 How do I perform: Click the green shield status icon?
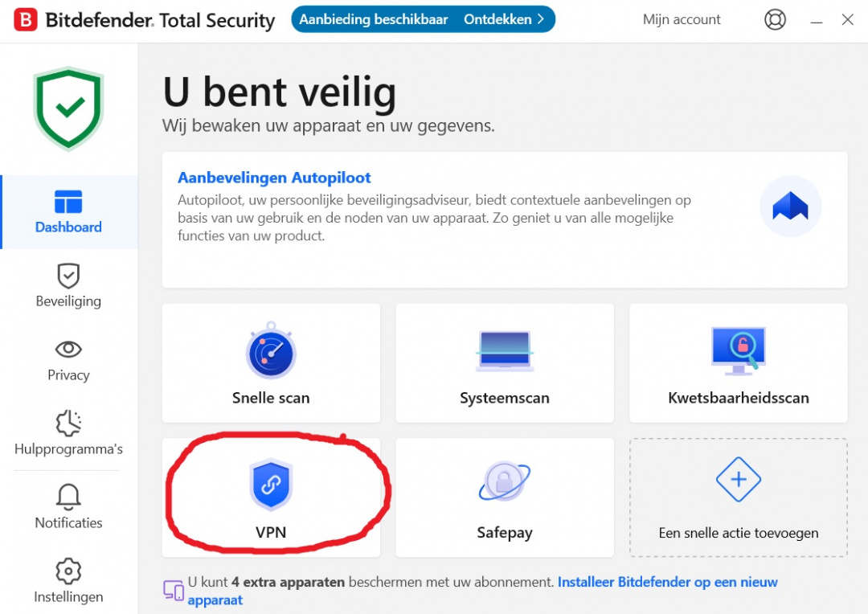coord(68,109)
